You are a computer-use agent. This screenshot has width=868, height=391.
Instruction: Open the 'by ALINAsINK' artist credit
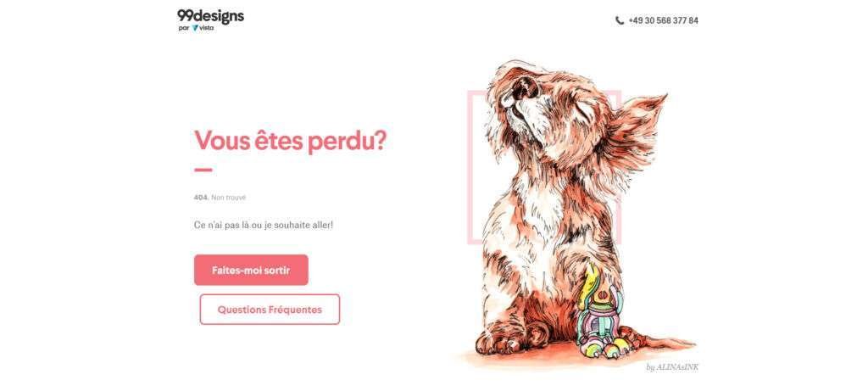coord(672,367)
